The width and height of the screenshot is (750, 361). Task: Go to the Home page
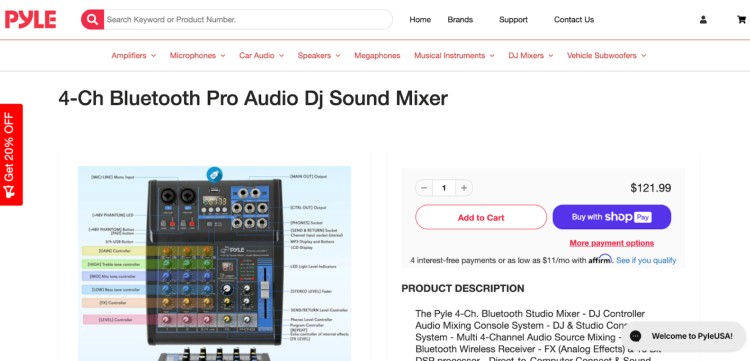[x=420, y=20]
